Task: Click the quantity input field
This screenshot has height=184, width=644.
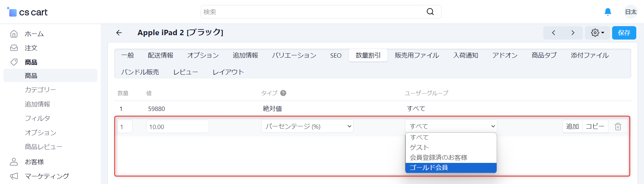Action: click(x=125, y=127)
